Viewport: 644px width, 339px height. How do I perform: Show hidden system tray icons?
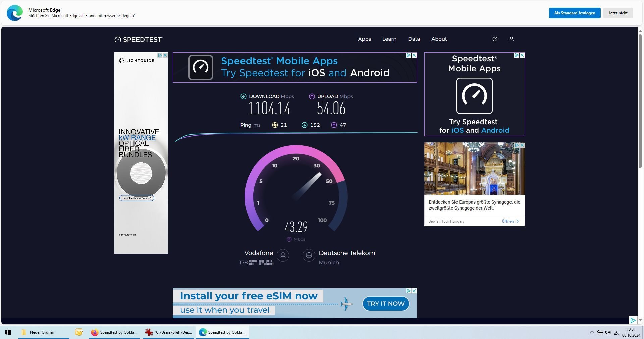click(x=591, y=332)
